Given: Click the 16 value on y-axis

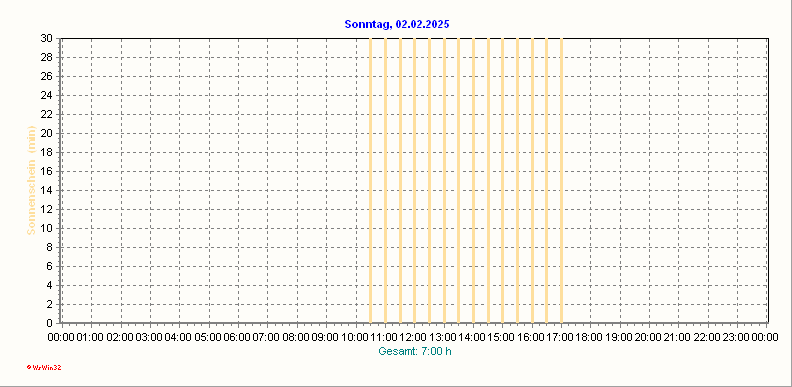Looking at the screenshot, I should pyautogui.click(x=48, y=171).
